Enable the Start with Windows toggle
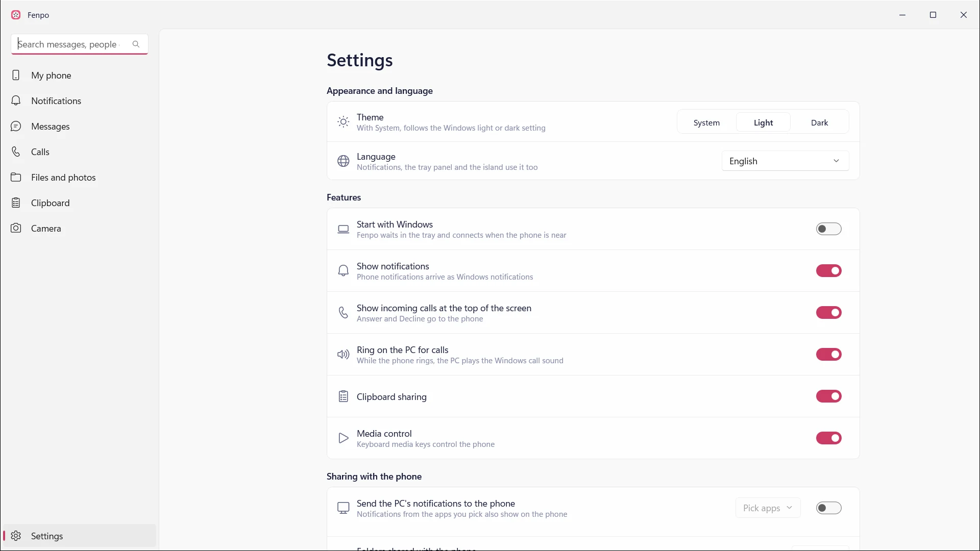 point(828,229)
